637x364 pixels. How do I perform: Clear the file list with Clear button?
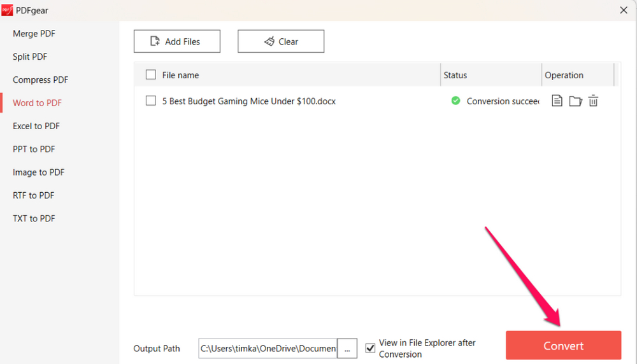click(x=281, y=41)
